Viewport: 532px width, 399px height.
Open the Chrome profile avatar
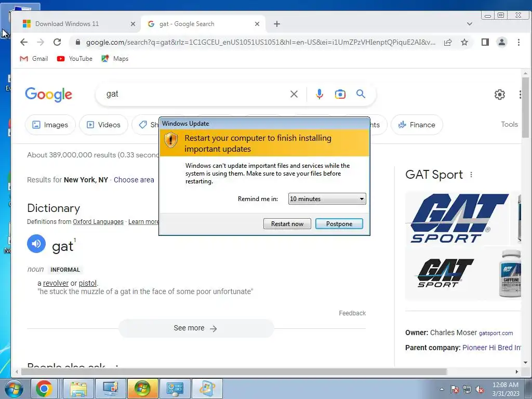pos(501,42)
